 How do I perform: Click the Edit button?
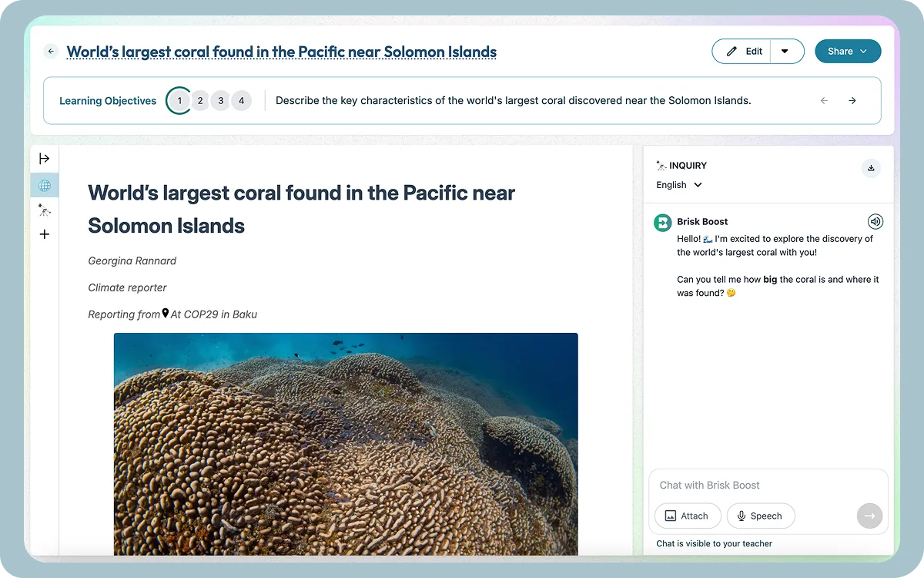click(x=742, y=52)
